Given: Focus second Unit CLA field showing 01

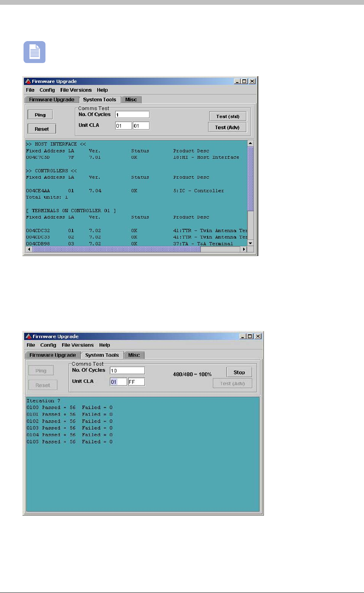Looking at the screenshot, I should [141, 126].
